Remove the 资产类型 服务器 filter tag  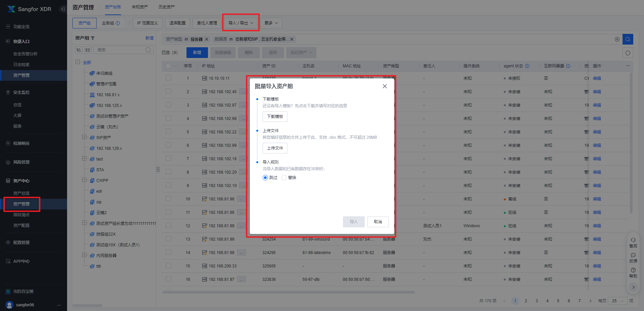[207, 39]
